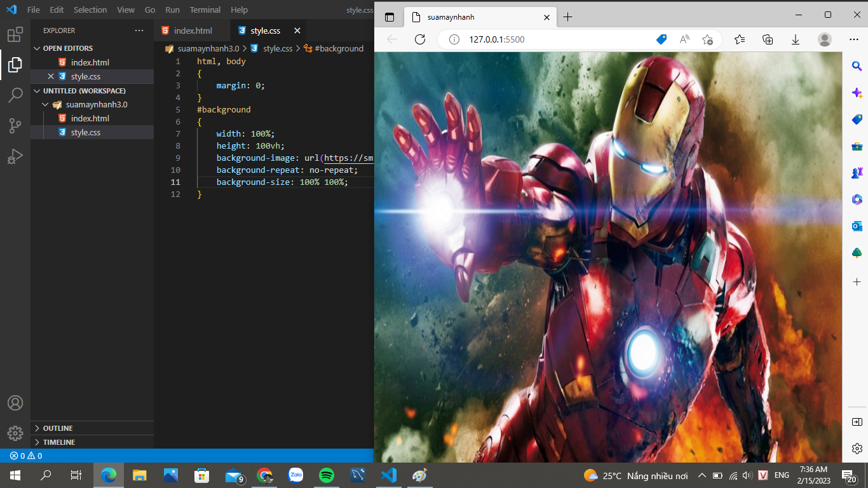Open the Help menu
868x488 pixels.
[239, 10]
